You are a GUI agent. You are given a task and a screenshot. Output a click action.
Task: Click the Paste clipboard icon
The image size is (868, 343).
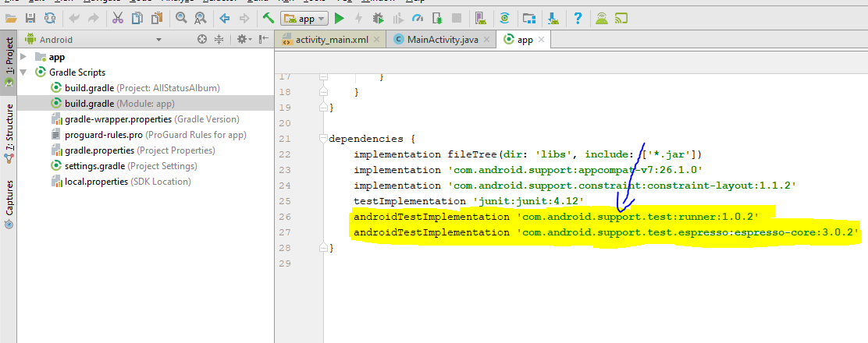[155, 18]
